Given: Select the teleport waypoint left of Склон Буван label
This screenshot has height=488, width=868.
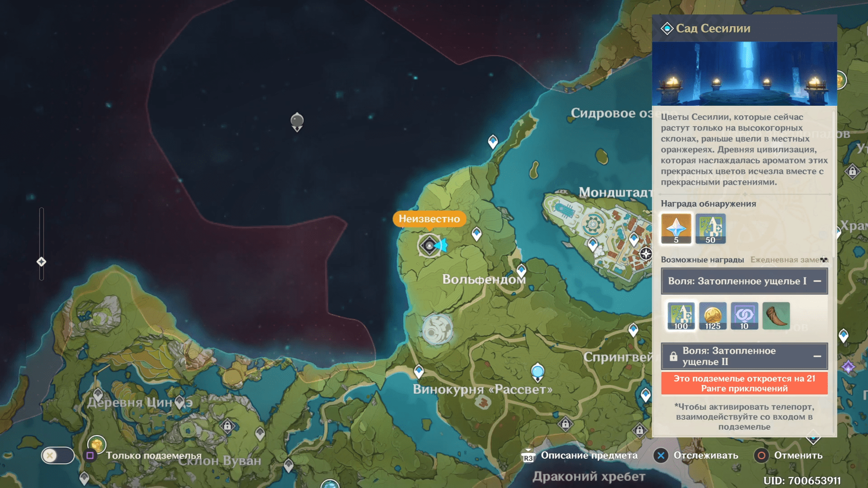Looking at the screenshot, I should pyautogui.click(x=84, y=479).
